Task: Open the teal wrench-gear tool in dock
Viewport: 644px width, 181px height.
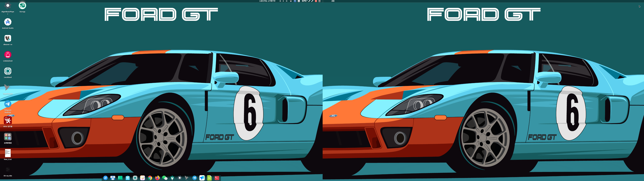Action: (172, 178)
